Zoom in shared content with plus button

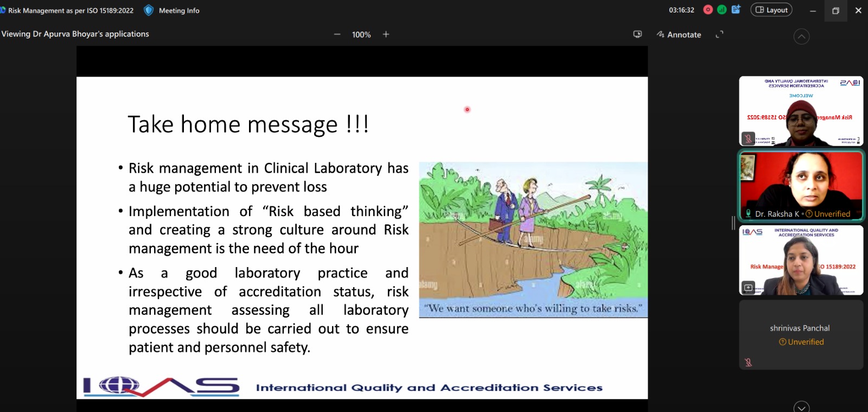tap(386, 34)
